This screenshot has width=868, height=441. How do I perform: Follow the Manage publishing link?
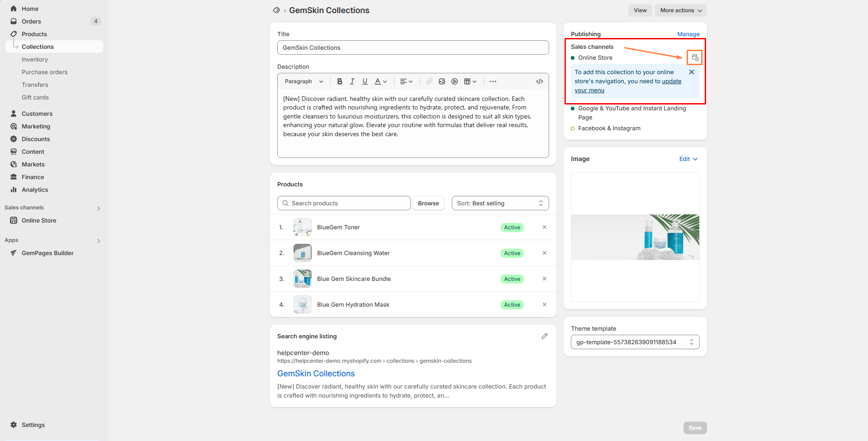click(688, 34)
